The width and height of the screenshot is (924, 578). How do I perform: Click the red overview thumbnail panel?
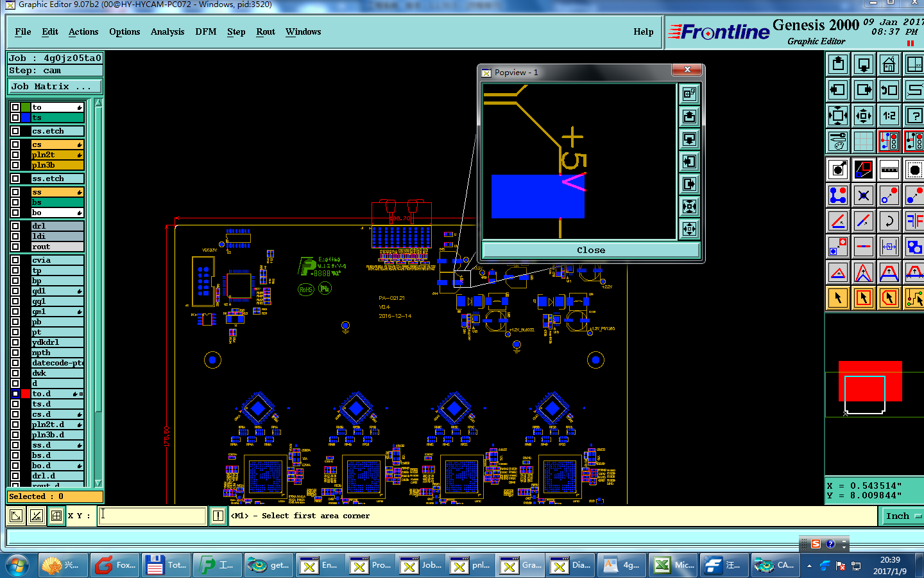click(870, 381)
